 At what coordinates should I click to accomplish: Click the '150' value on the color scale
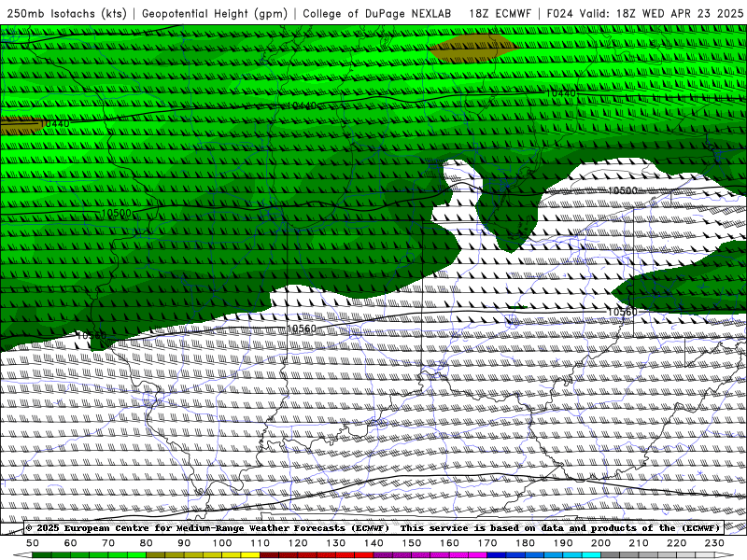(412, 543)
